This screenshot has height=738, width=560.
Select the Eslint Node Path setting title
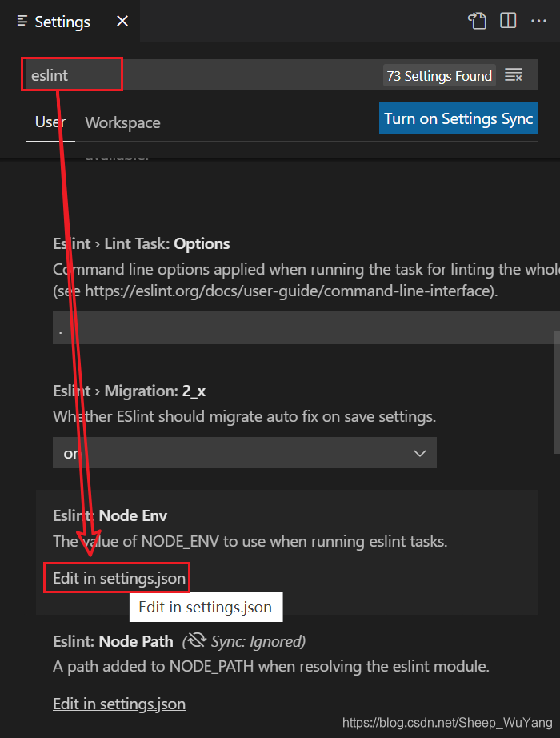click(113, 641)
